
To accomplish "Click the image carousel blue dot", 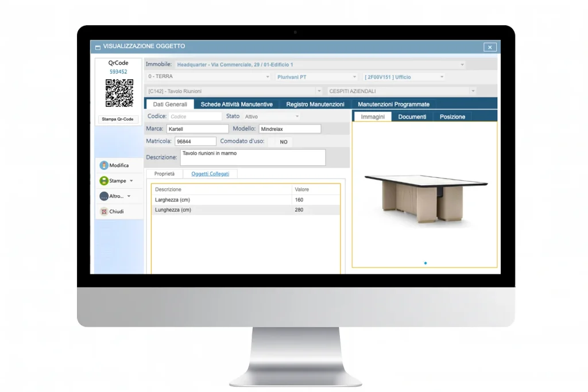I will 425,263.
